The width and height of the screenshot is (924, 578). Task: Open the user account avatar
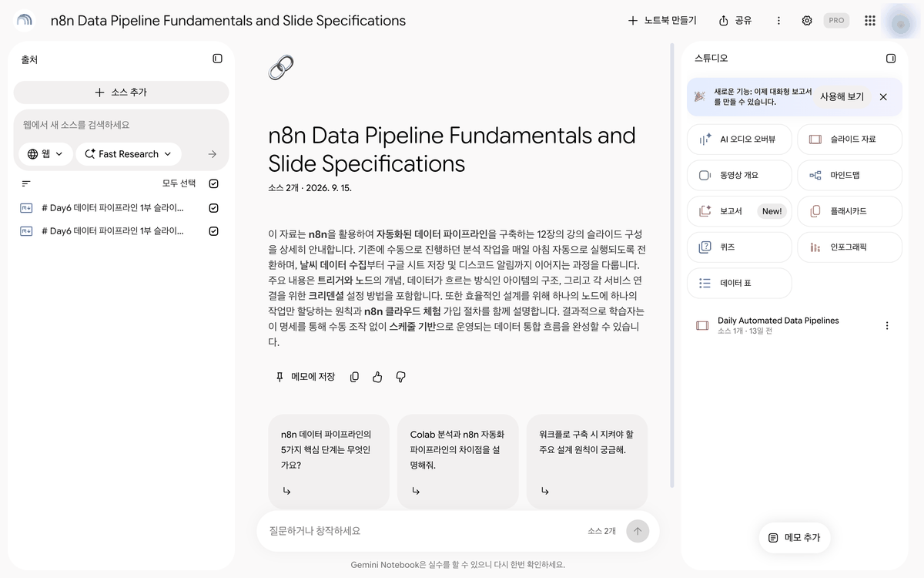tap(900, 23)
